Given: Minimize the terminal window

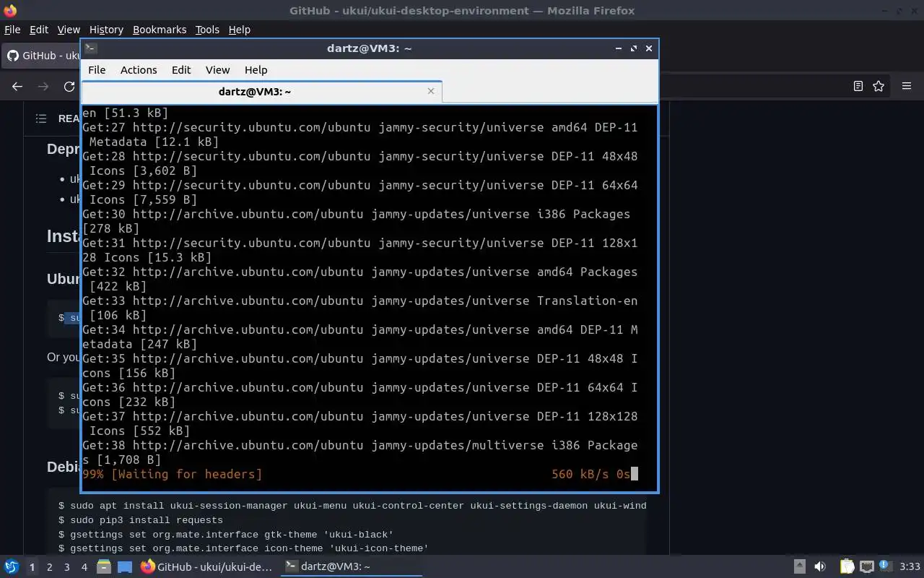Looking at the screenshot, I should [619, 48].
